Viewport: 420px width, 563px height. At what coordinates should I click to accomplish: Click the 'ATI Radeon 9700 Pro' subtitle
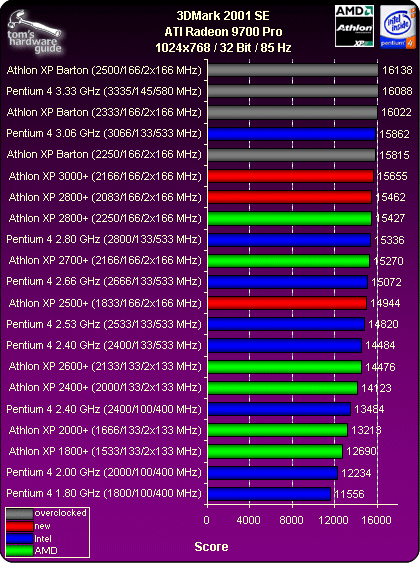[223, 32]
